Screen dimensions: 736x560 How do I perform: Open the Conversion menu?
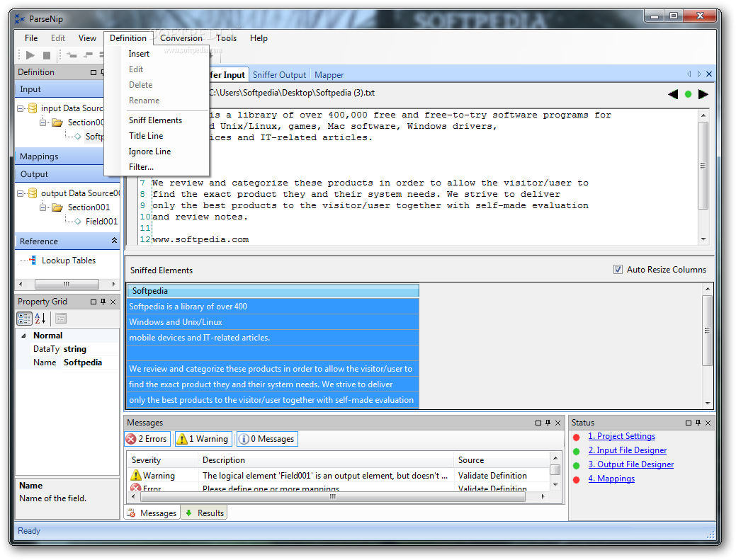point(181,38)
